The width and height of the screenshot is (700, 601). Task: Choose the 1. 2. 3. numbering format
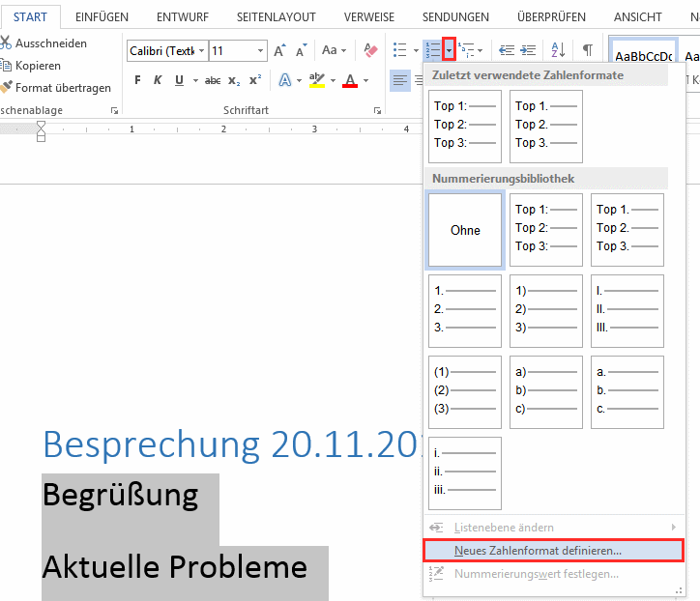pos(465,311)
